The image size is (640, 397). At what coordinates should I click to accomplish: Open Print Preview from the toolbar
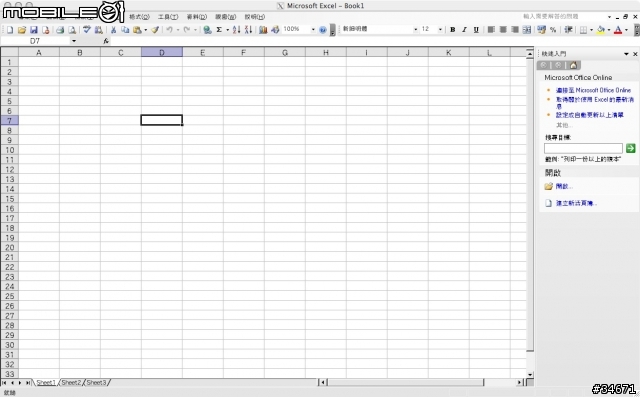[x=72, y=30]
